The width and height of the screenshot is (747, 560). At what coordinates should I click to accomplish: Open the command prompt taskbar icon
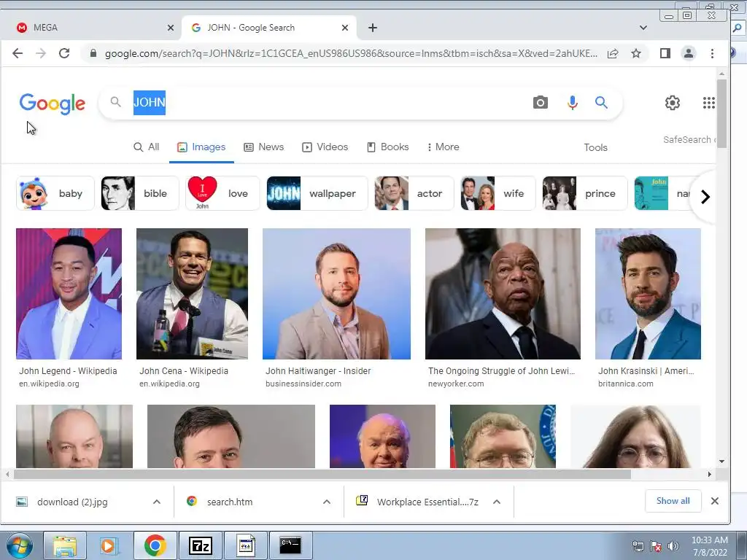tap(290, 545)
